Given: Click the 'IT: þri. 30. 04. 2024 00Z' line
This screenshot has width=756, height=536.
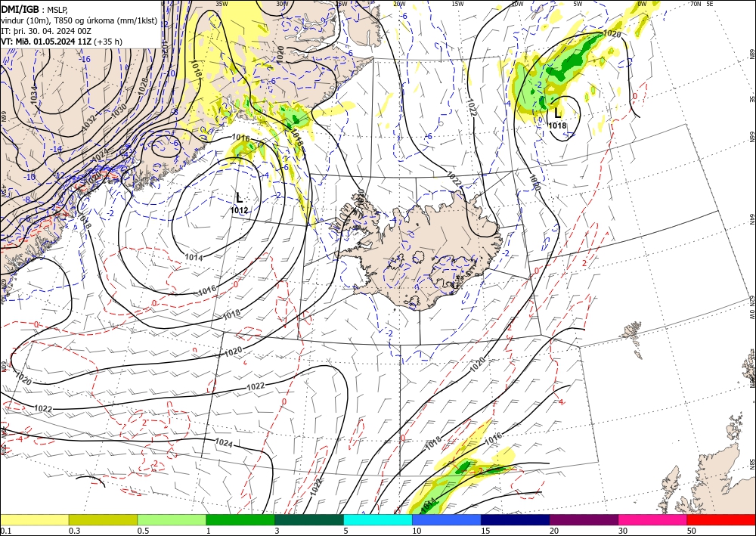Looking at the screenshot, I should tap(47, 31).
